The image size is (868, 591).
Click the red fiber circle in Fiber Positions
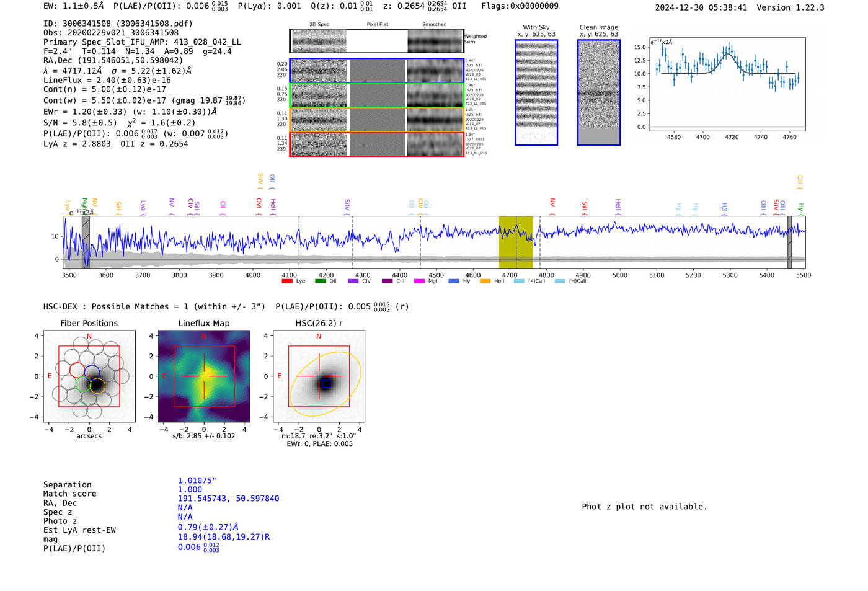(77, 370)
